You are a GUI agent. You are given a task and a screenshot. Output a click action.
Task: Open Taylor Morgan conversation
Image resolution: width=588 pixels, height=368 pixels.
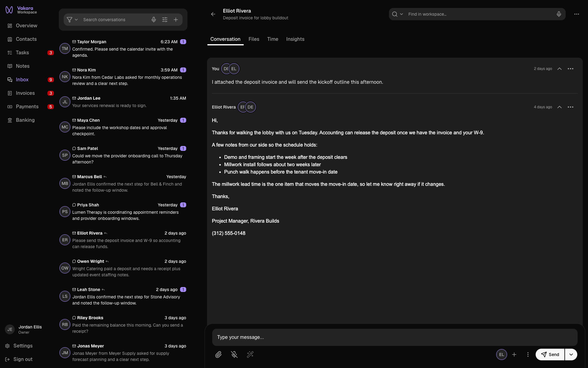click(123, 48)
